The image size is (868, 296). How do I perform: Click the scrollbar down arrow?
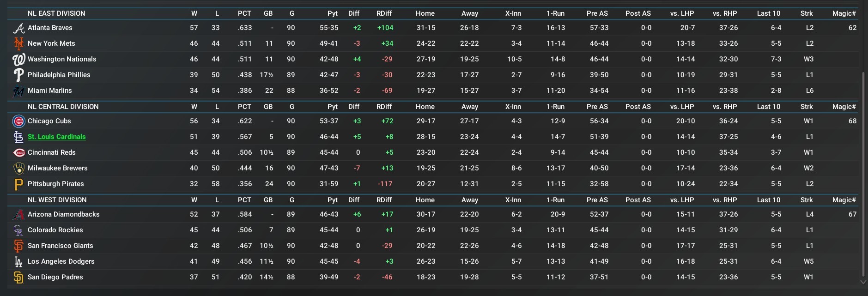pos(863,282)
